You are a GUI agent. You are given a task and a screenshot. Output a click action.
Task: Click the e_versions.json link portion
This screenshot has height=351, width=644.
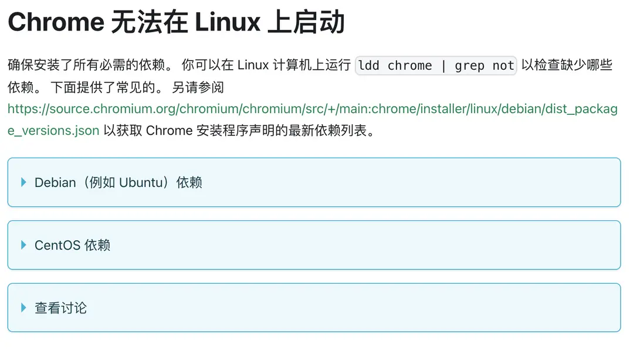click(53, 130)
